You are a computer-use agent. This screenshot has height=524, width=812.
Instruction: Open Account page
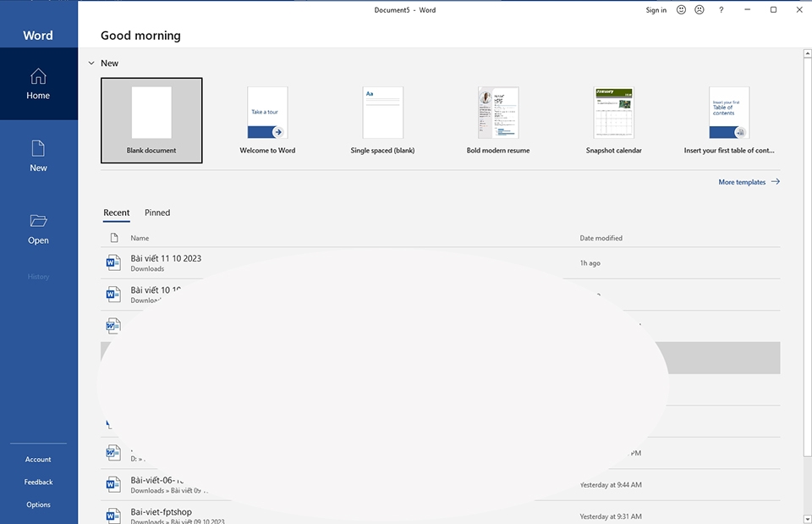(x=38, y=459)
